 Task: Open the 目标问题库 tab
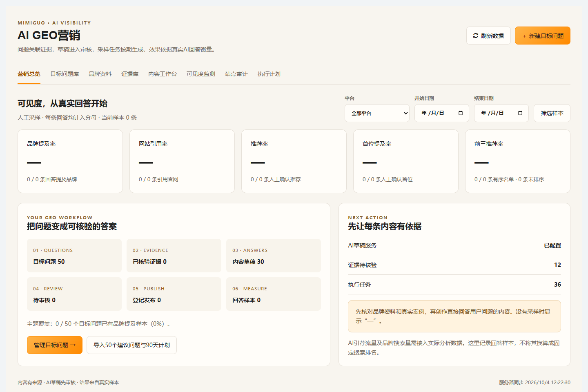point(65,74)
